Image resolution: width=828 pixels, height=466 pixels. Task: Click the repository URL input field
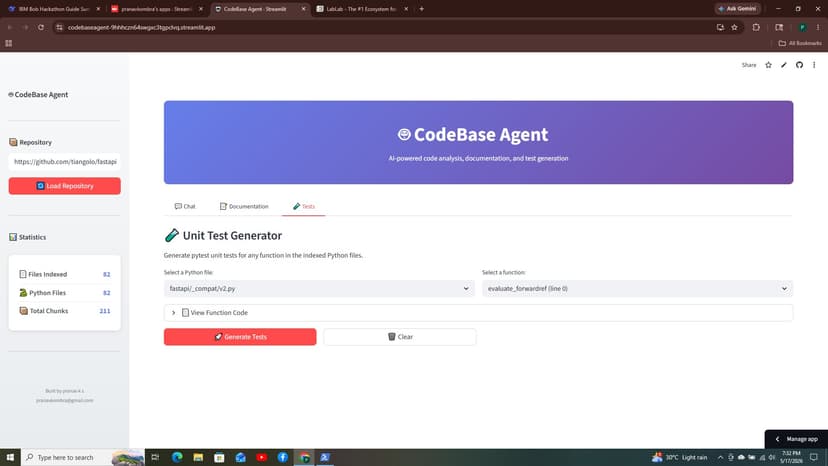pyautogui.click(x=64, y=162)
